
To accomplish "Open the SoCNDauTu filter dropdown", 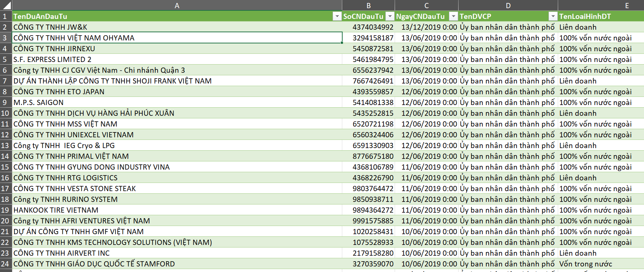I will 390,16.
